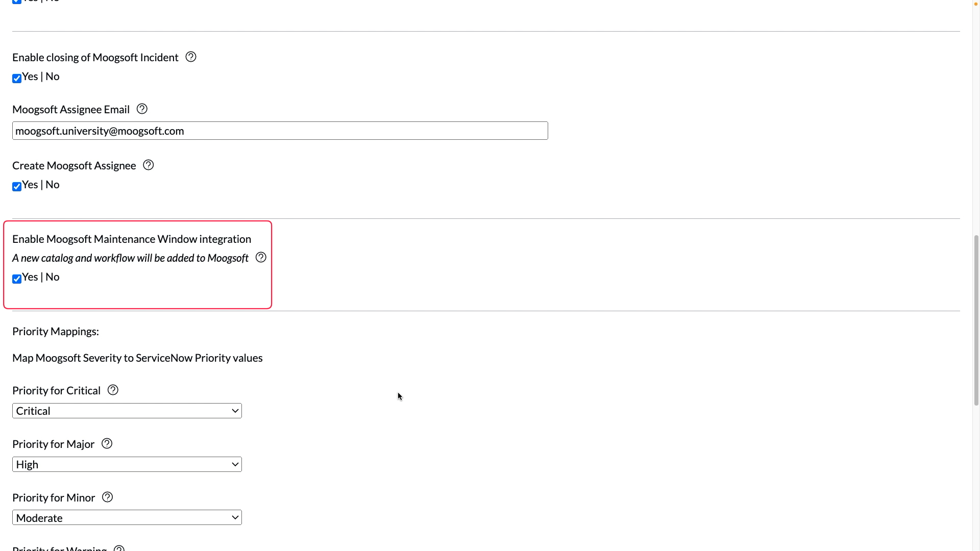Screen dimensions: 980x551
Task: Click the 'Priority for Minor' label text
Action: 54,498
